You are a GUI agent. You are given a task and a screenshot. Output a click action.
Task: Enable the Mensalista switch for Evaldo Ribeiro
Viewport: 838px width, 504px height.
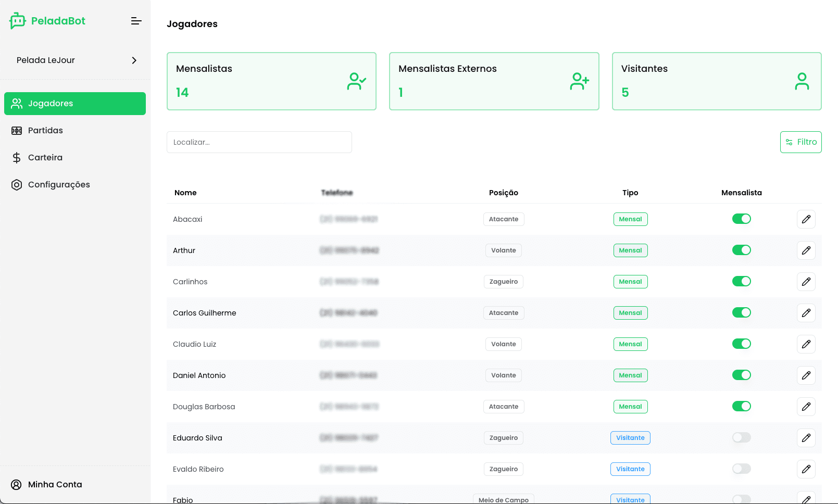pyautogui.click(x=741, y=469)
